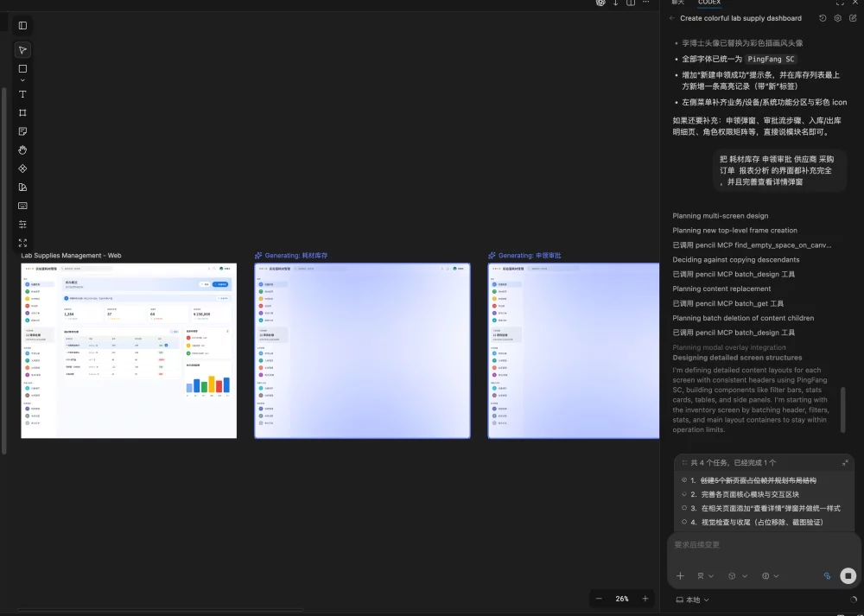The image size is (864, 616).
Task: Expand the shape tool options chevron
Action: pos(22,80)
